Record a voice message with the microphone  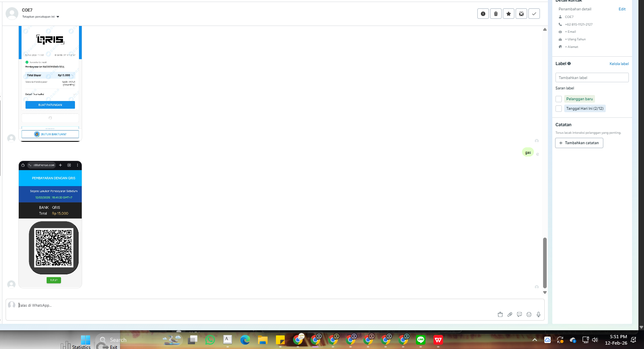pos(538,315)
